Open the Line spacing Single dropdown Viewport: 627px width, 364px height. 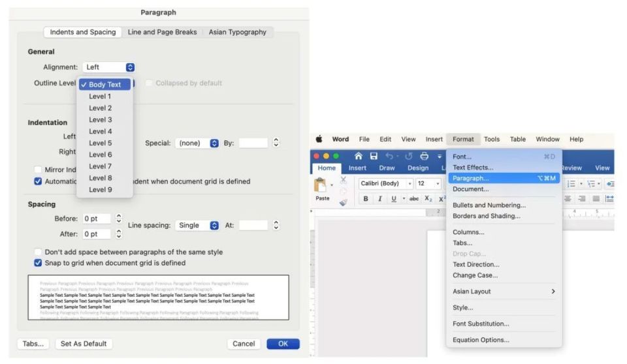(x=197, y=225)
